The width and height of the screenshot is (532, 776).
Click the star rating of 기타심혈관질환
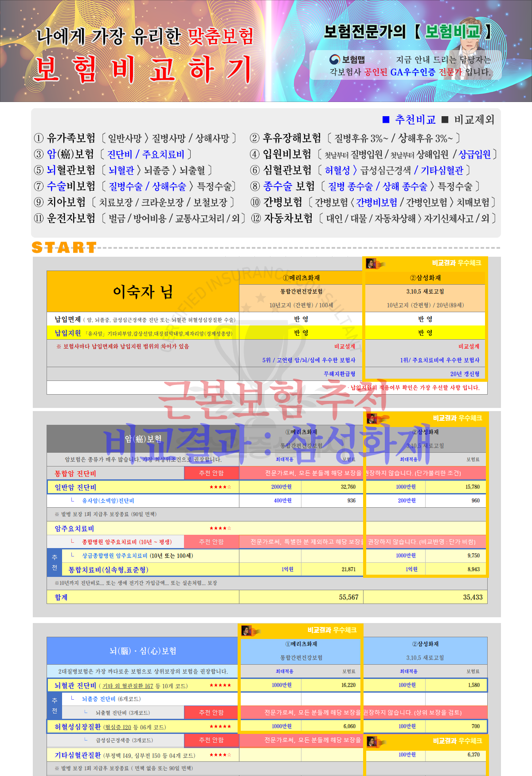(220, 755)
